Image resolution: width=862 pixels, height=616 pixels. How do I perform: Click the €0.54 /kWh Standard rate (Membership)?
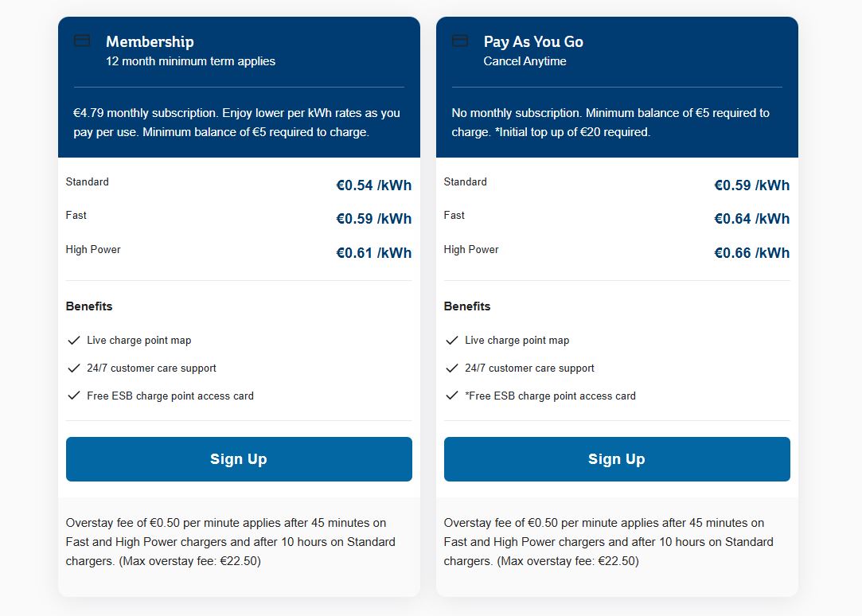373,185
